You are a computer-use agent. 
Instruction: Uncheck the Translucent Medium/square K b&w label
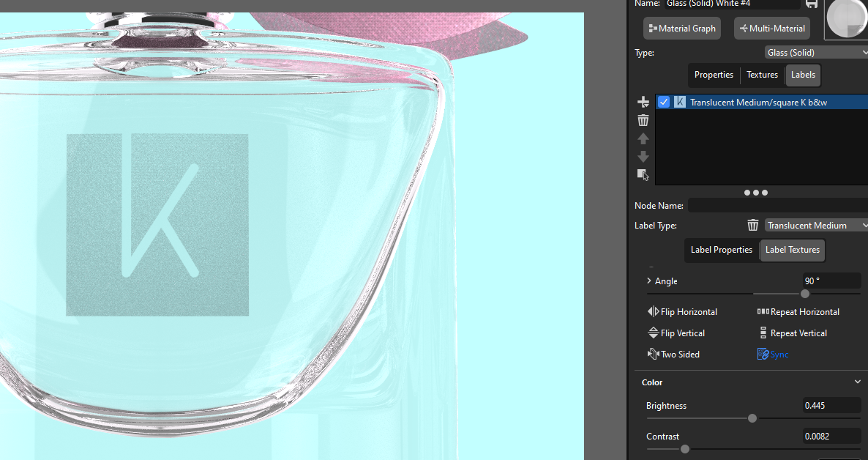pos(663,102)
